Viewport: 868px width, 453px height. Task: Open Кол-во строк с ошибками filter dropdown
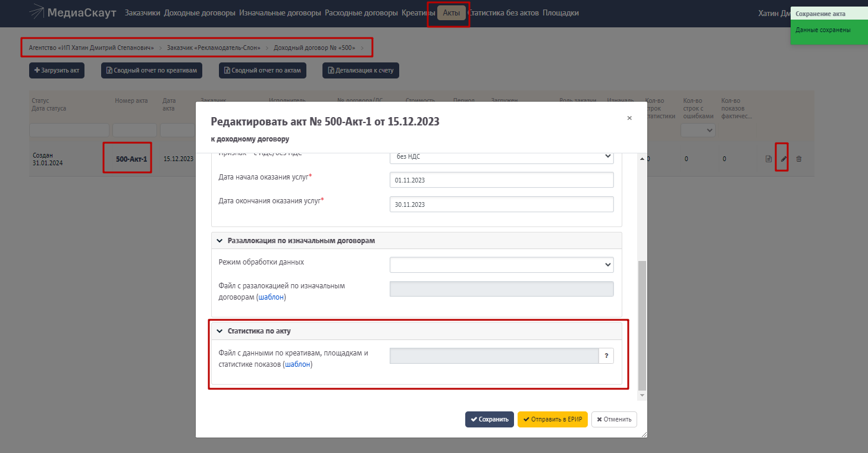(x=698, y=130)
